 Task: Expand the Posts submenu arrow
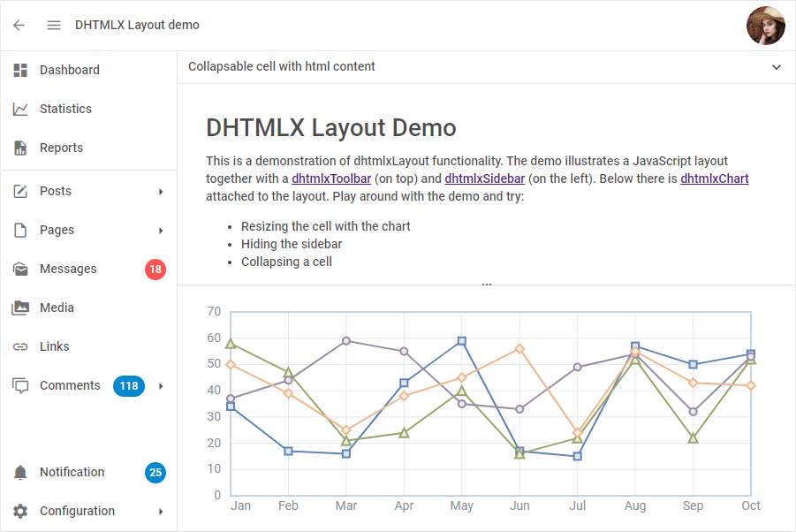(x=161, y=192)
